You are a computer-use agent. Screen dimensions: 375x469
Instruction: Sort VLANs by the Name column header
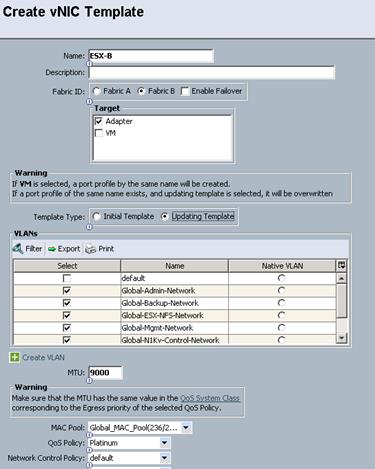pyautogui.click(x=175, y=266)
